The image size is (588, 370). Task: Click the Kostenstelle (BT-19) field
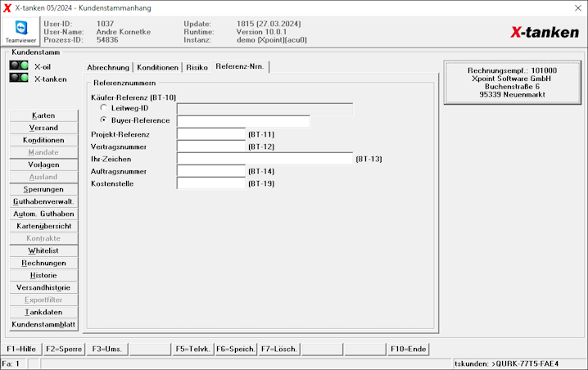[211, 183]
